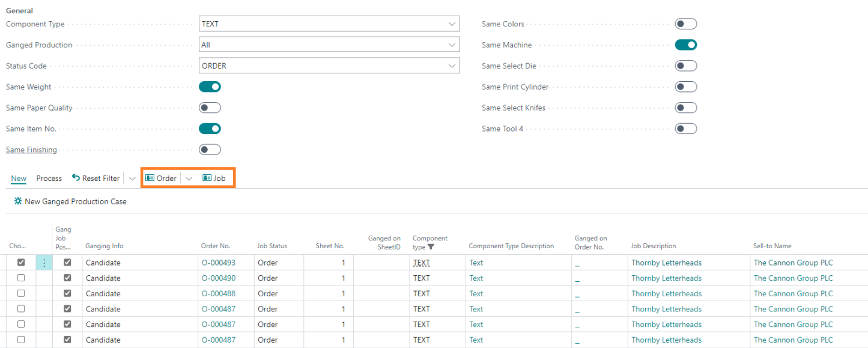The width and height of the screenshot is (868, 348).
Task: Collapse the General section header
Action: pos(20,11)
